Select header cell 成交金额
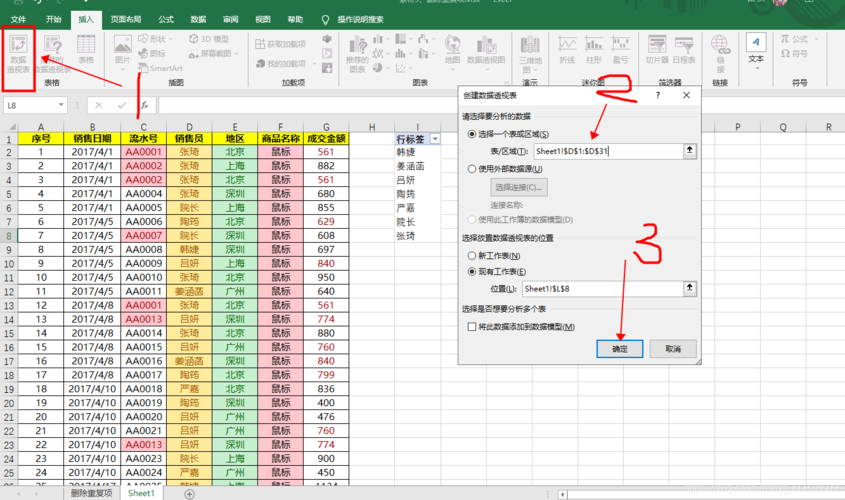Image resolution: width=845 pixels, height=500 pixels. [x=326, y=138]
